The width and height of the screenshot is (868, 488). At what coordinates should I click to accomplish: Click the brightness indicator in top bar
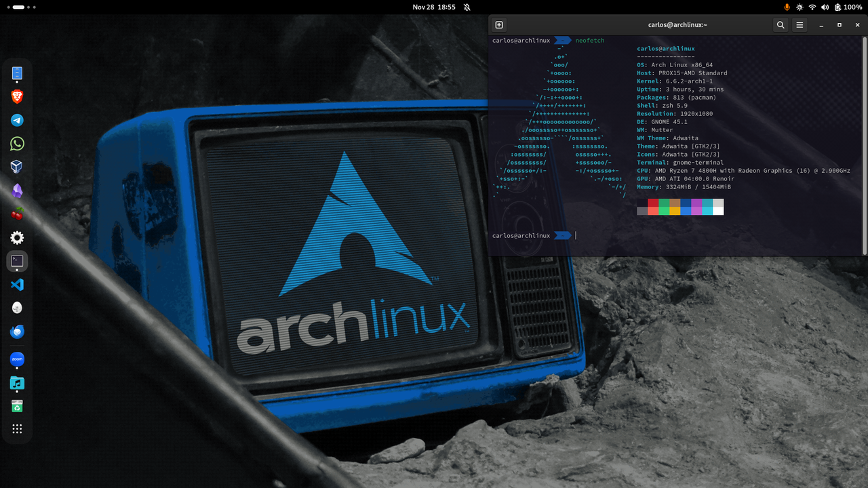tap(800, 7)
